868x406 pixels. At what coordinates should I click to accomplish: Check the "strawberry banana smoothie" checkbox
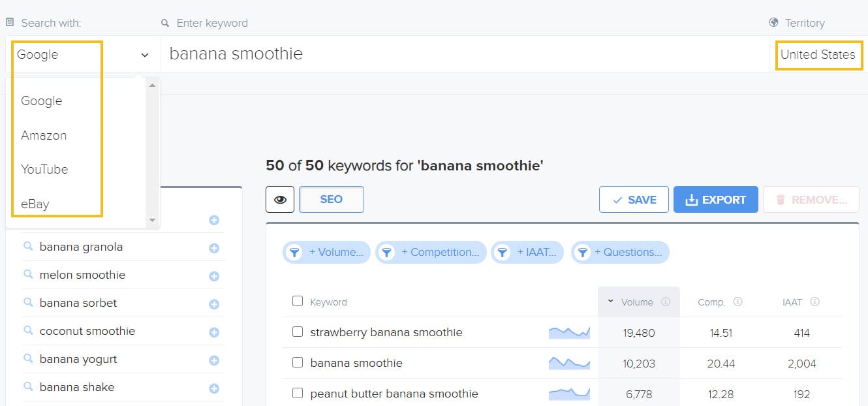coord(297,332)
